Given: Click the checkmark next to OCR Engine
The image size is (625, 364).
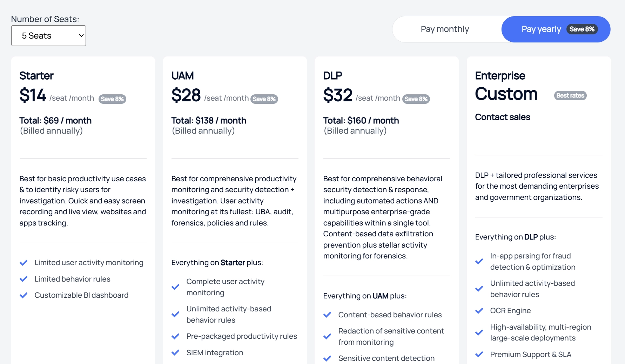Looking at the screenshot, I should [479, 310].
